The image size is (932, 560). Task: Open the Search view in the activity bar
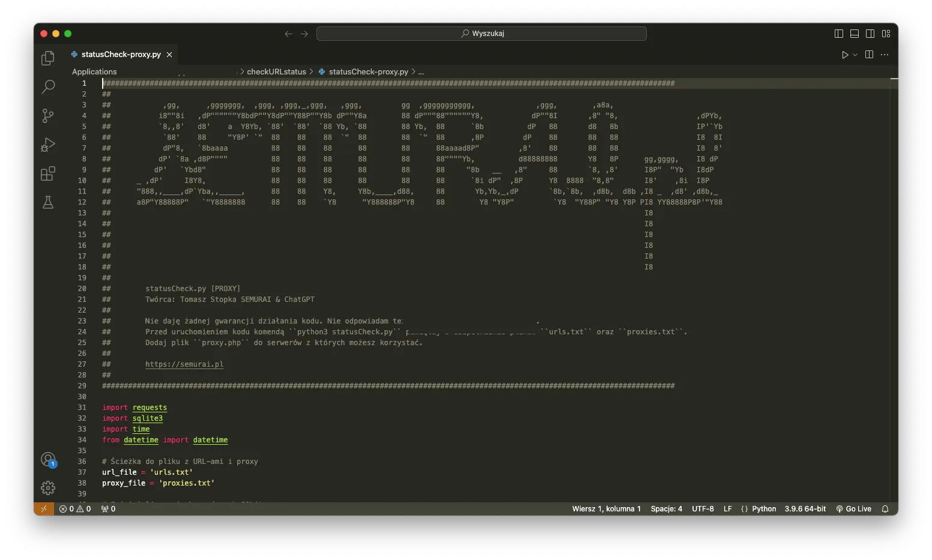click(x=48, y=87)
